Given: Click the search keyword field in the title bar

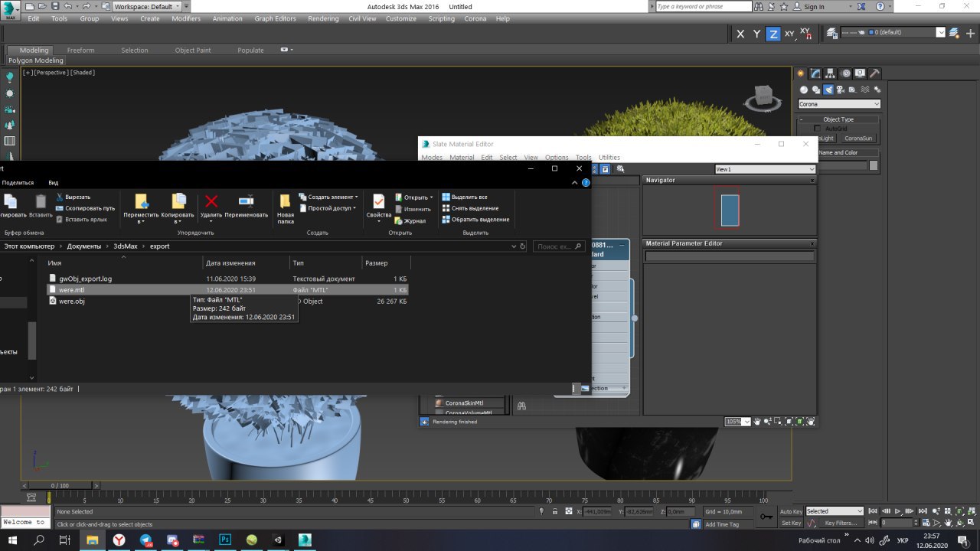Looking at the screenshot, I should (703, 6).
